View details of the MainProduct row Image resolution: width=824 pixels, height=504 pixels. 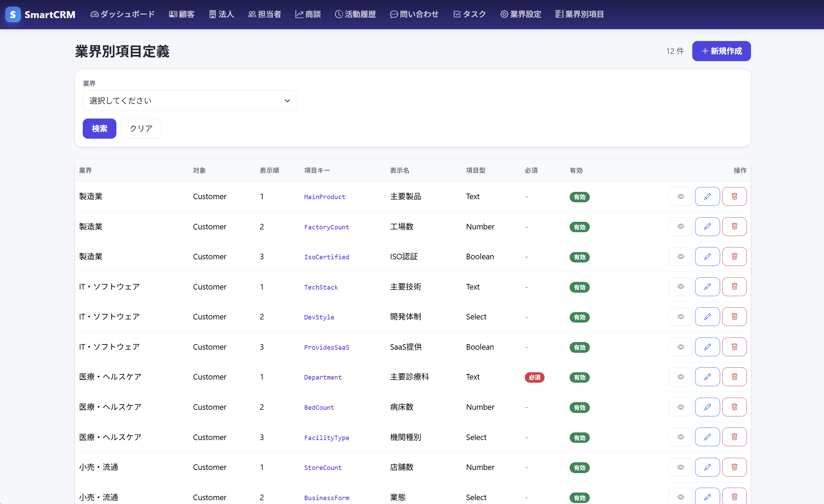point(680,196)
